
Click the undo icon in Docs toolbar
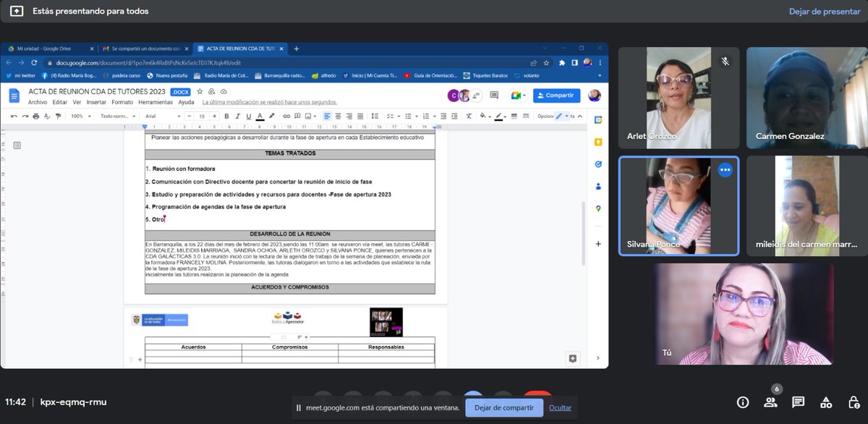(x=14, y=116)
